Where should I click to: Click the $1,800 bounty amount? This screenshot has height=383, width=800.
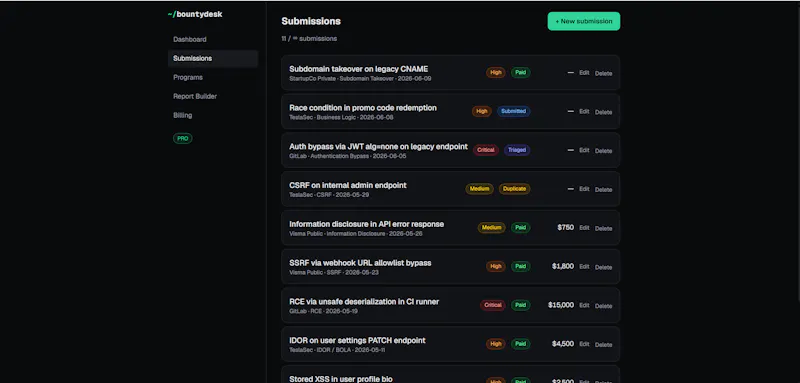[563, 266]
